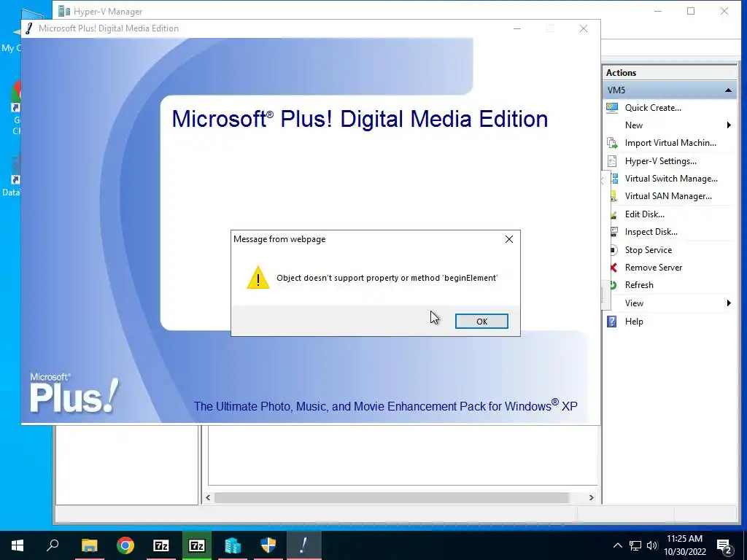Select the Microsoft Plus! taskbar icon
Image resolution: width=747 pixels, height=560 pixels.
[x=304, y=545]
